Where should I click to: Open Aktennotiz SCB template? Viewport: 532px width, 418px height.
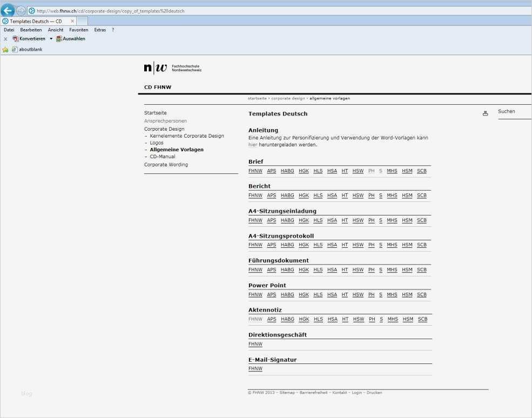click(422, 319)
